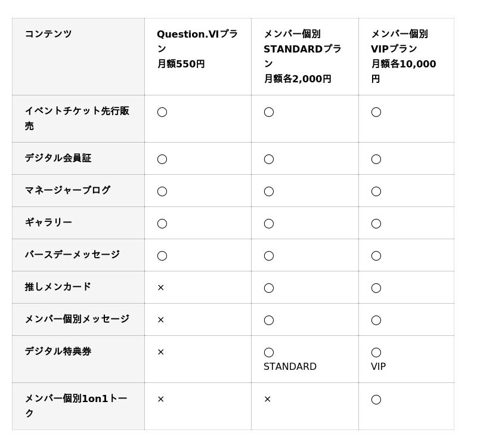Click Question.VI circle mark for イベントチケット先行販売
The height and width of the screenshot is (448, 477).
[162, 112]
